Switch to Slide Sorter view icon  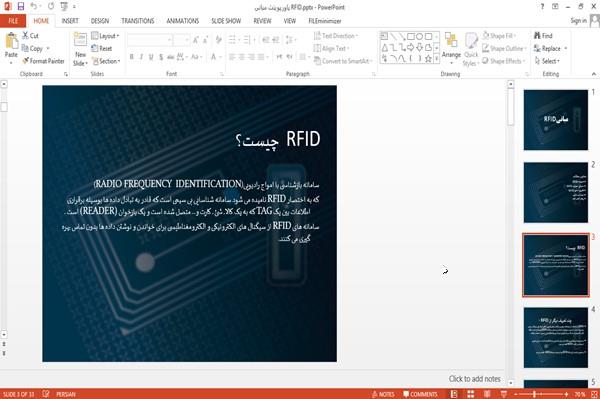pos(471,394)
